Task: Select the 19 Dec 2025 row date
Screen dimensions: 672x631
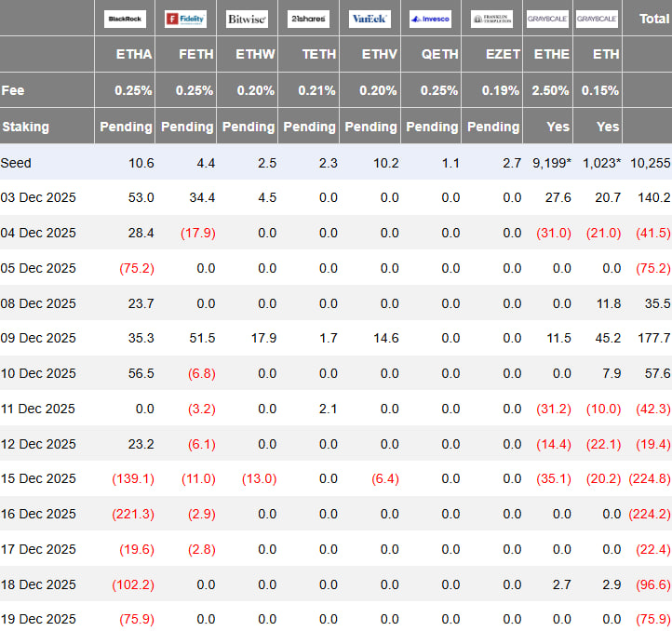Action: (38, 620)
